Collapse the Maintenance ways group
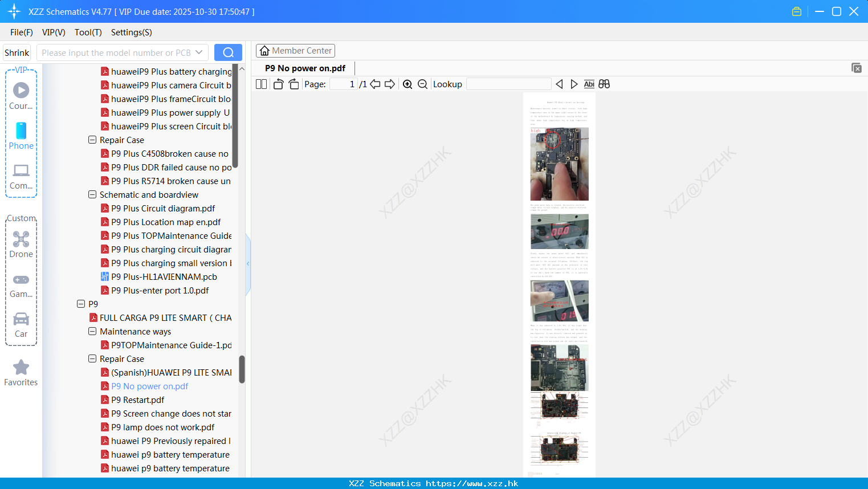Viewport: 868px width, 489px height. pyautogui.click(x=92, y=331)
